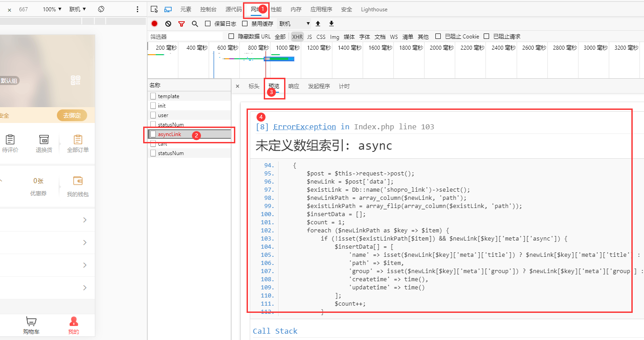Click the import HAR upload arrow icon
Screen dimensions: 644x340
tap(318, 24)
